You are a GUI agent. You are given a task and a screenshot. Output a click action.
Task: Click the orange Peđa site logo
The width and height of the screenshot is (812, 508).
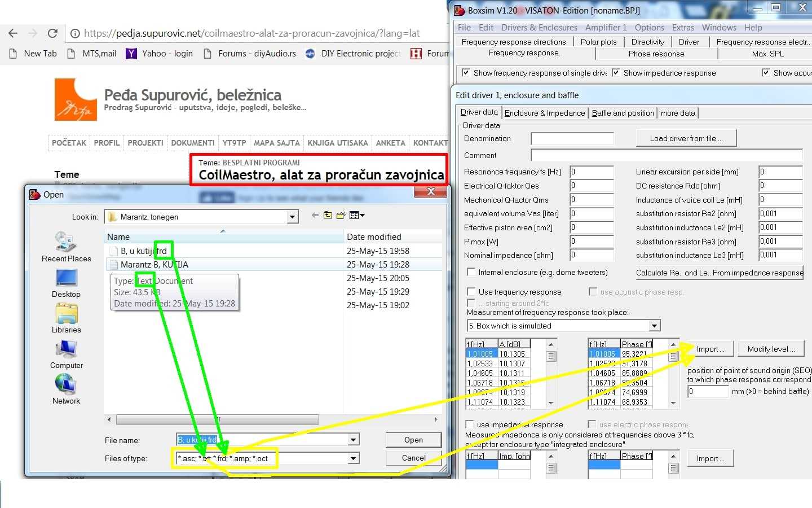pos(76,99)
